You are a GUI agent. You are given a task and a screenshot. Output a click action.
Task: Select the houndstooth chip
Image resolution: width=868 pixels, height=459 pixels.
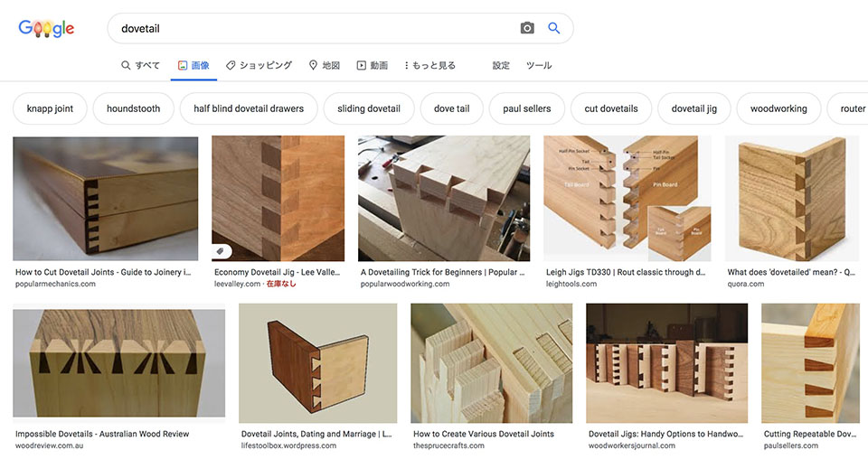(x=134, y=108)
